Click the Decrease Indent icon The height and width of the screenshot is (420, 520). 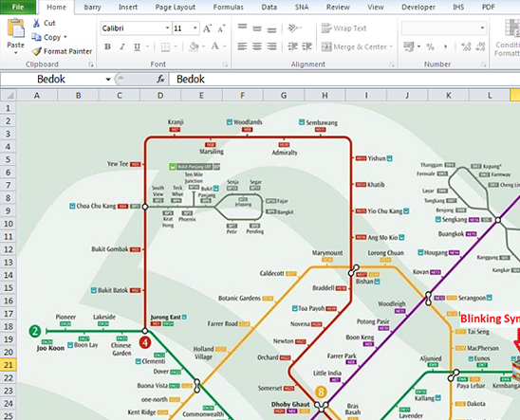pos(292,46)
